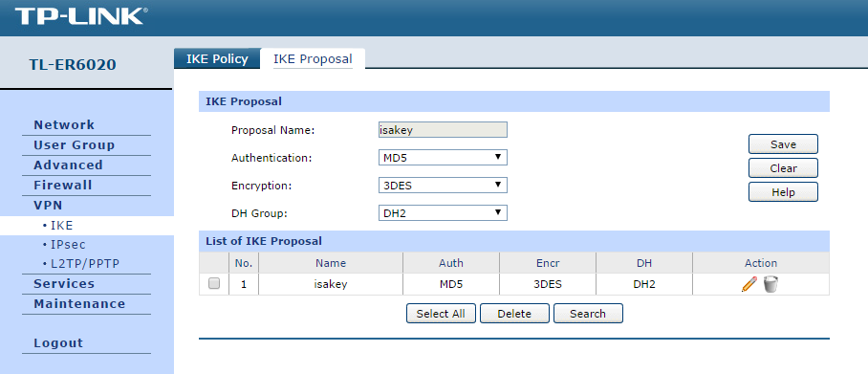Click the Proposal Name input field

coord(443,130)
